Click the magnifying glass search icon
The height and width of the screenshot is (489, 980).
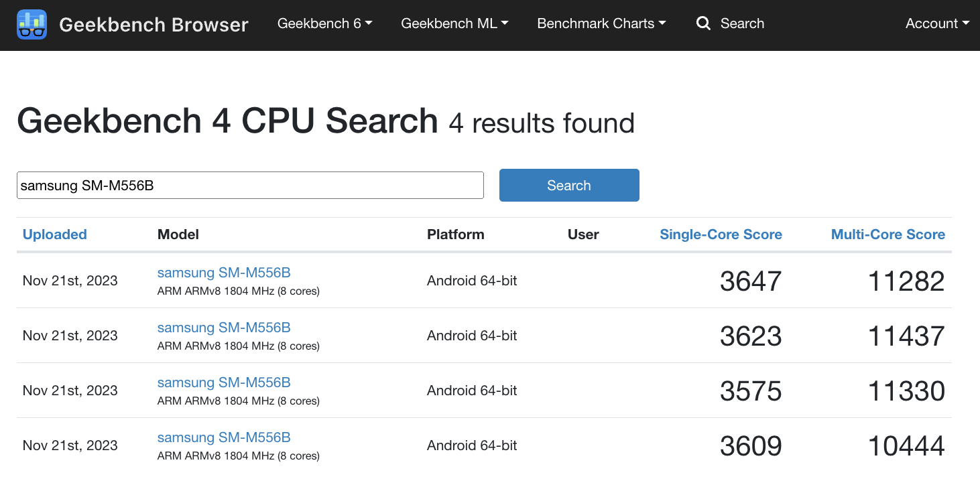(703, 23)
